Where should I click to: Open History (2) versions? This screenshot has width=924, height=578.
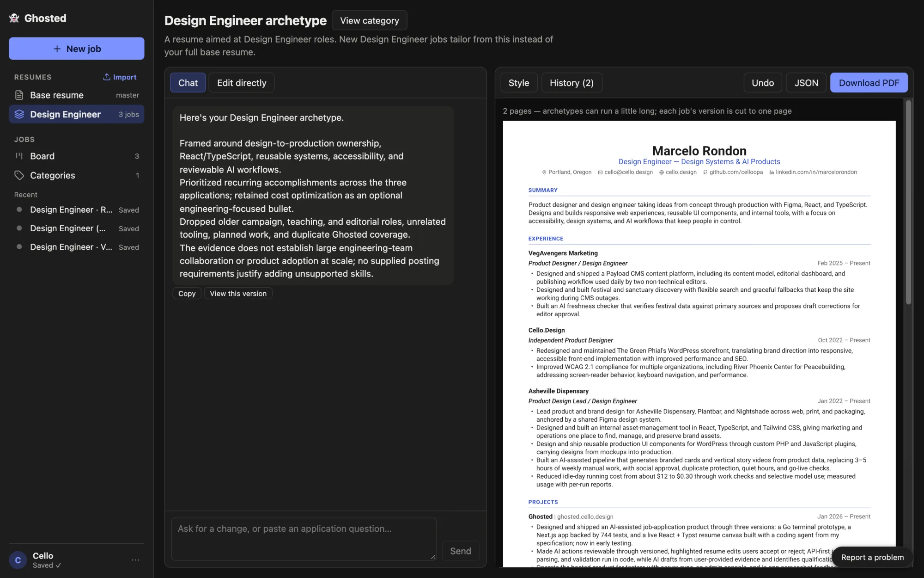[x=571, y=83]
